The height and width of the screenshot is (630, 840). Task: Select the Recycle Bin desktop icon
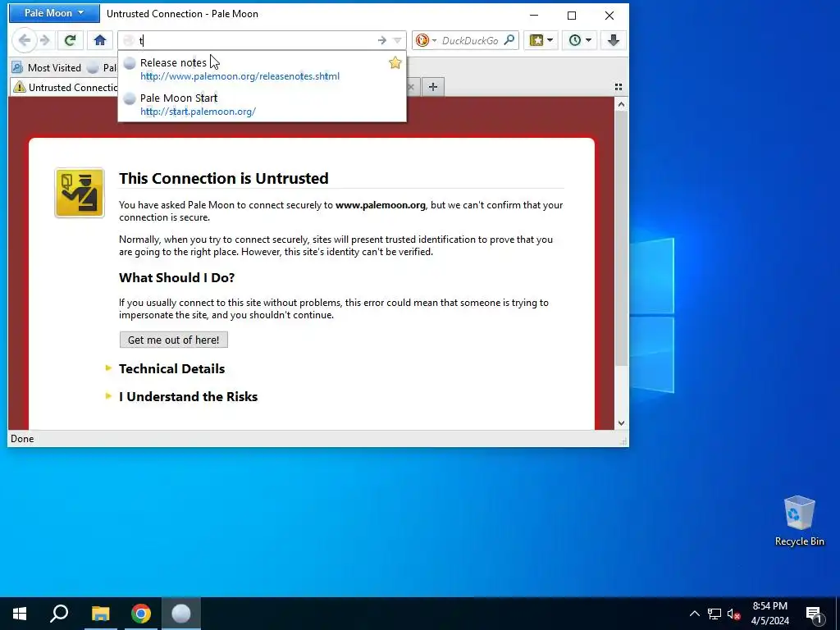pos(799,521)
